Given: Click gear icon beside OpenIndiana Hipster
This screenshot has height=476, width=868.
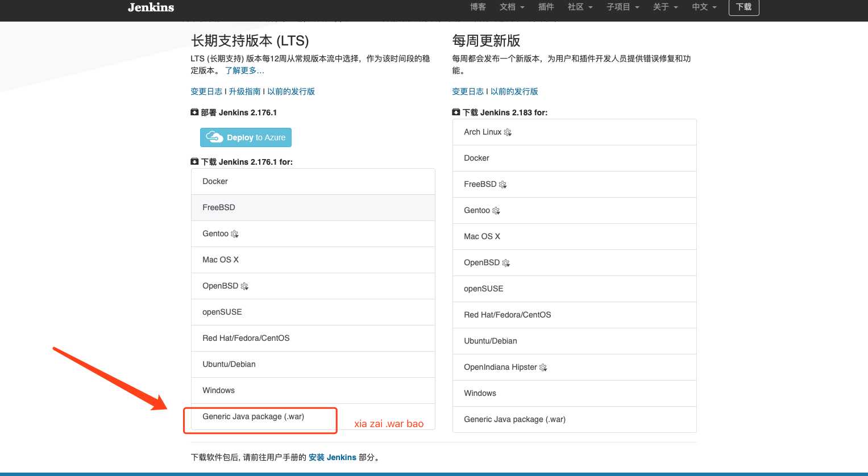Looking at the screenshot, I should pos(543,368).
